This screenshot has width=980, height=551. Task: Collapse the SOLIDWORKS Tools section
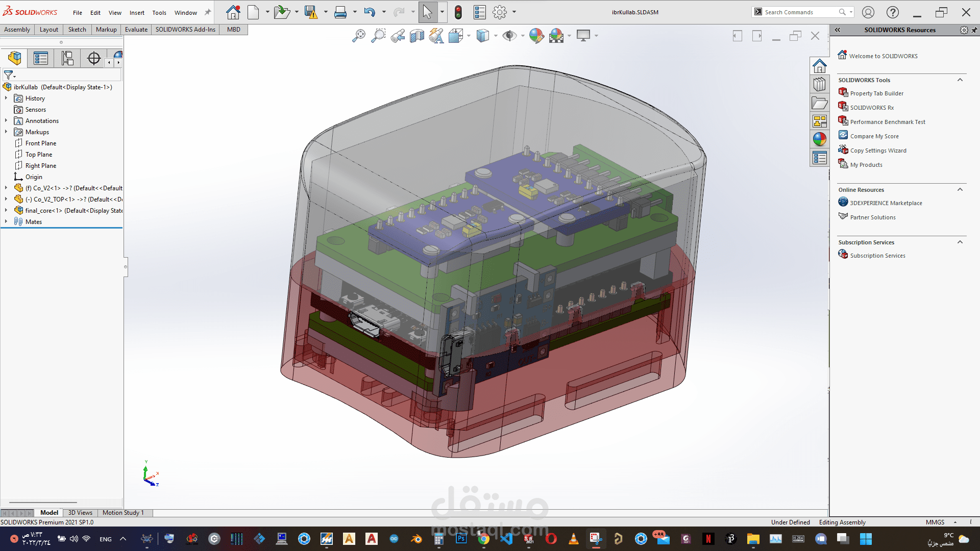pyautogui.click(x=960, y=80)
